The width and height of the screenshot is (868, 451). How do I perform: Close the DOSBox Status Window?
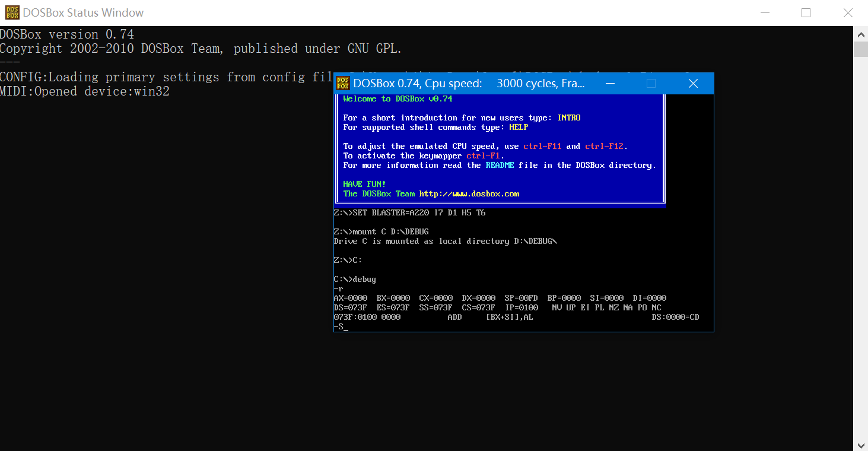coord(848,12)
